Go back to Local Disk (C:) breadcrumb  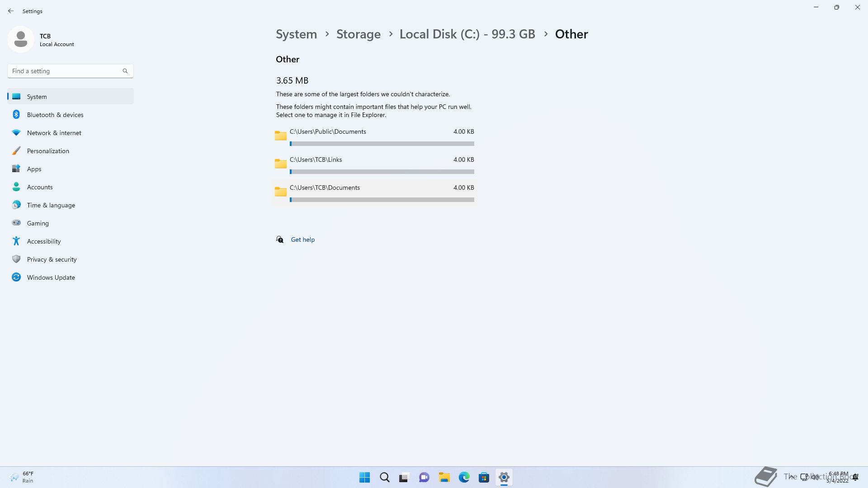[467, 34]
